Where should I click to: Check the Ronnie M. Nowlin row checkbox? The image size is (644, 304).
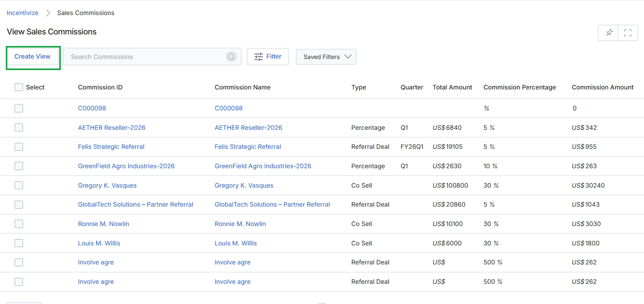pos(19,224)
